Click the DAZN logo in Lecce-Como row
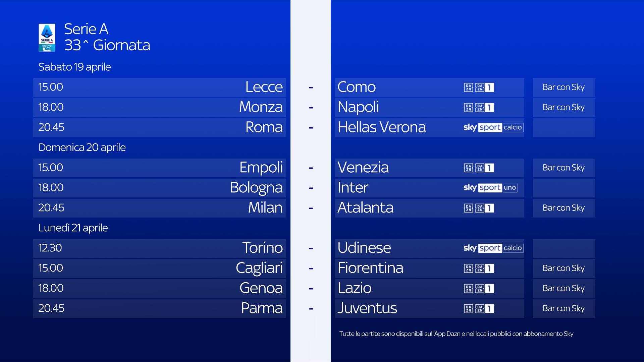This screenshot has width=644, height=362. 468,87
